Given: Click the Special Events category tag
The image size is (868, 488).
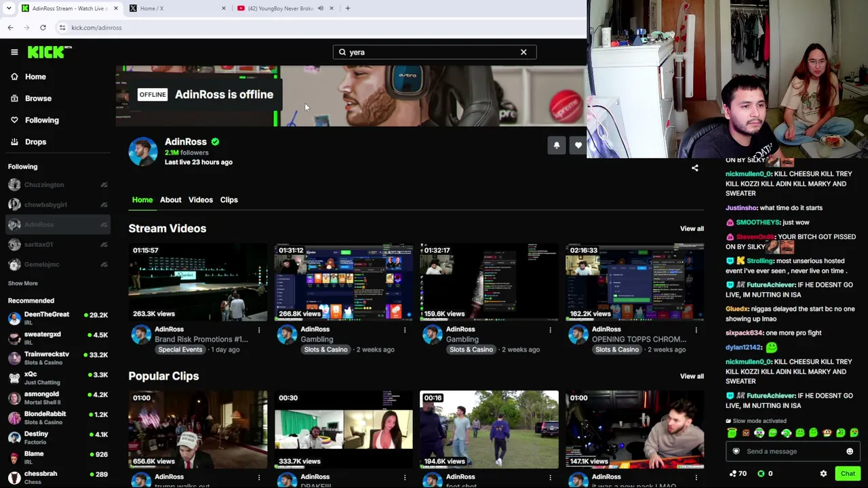Looking at the screenshot, I should [180, 350].
